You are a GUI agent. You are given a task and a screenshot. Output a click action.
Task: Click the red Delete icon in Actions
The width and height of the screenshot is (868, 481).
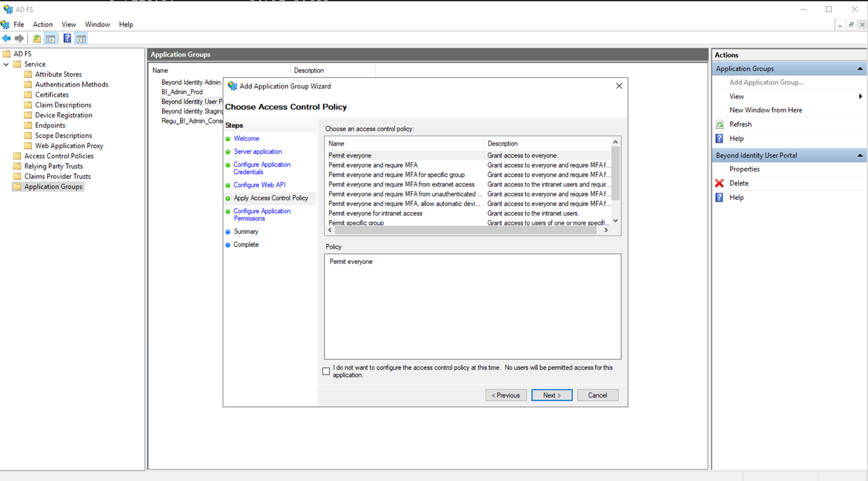[x=719, y=183]
